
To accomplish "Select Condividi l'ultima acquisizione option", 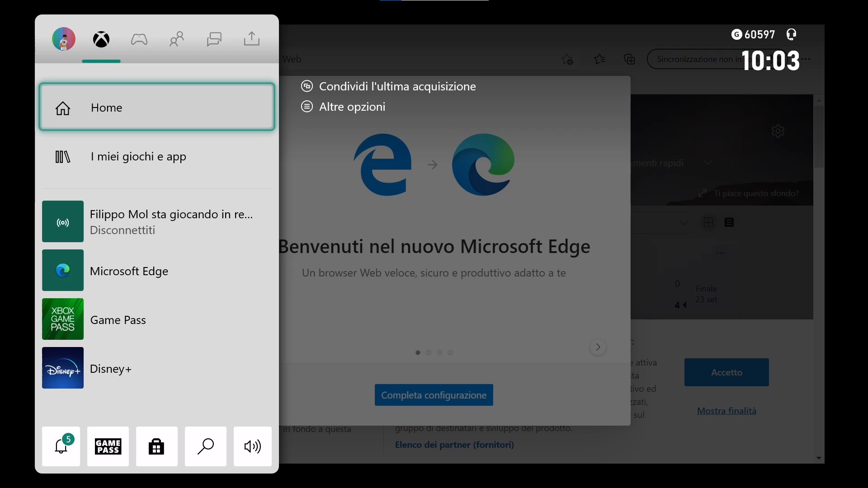I will 397,86.
